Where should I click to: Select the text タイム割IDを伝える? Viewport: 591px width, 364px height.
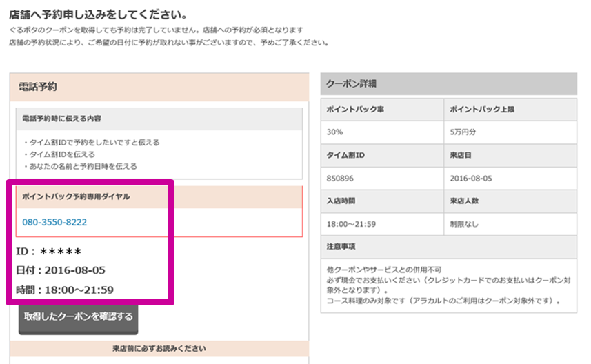[62, 154]
